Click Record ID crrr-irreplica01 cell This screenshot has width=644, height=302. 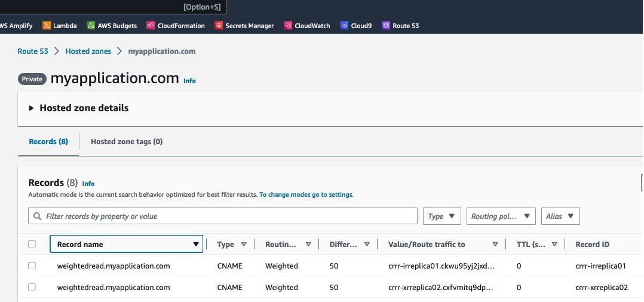[x=600, y=266]
